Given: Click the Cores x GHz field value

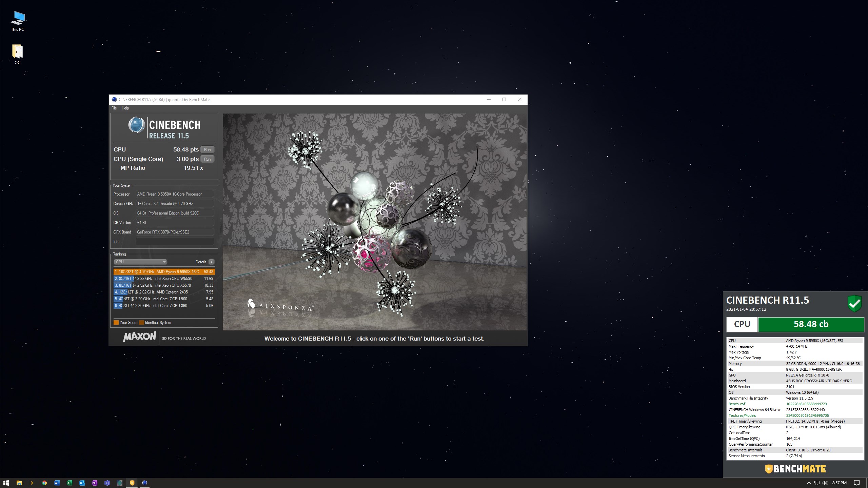Looking at the screenshot, I should click(x=175, y=204).
